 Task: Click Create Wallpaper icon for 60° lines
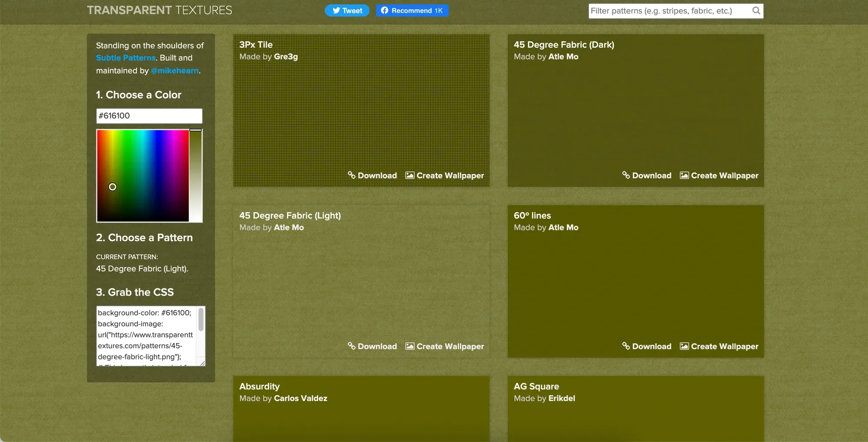[684, 346]
